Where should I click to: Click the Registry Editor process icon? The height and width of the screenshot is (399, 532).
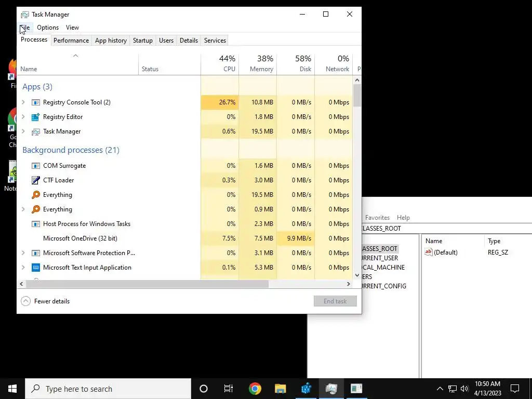point(36,117)
